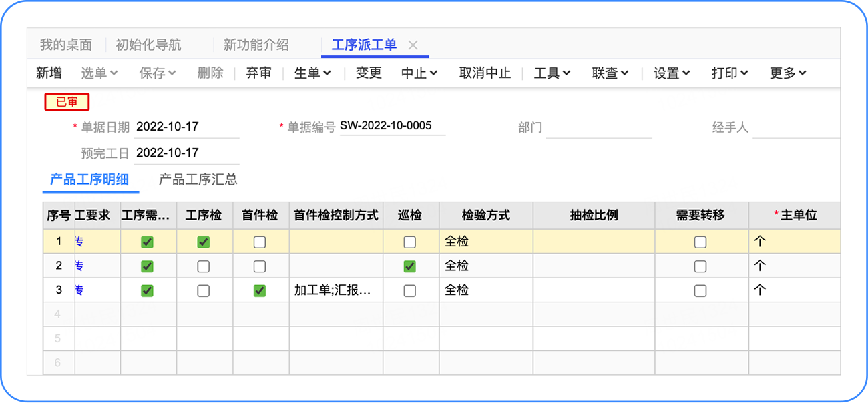Click the 弃审 button
The height and width of the screenshot is (403, 868).
259,73
